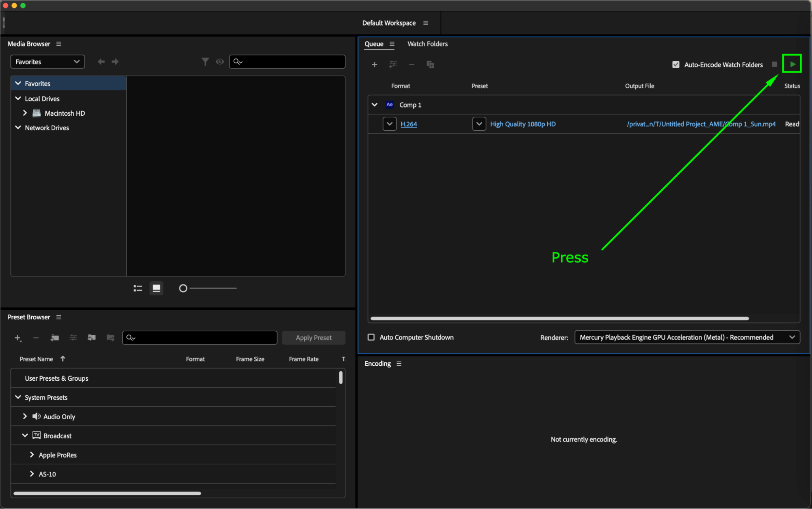This screenshot has height=509, width=812.
Task: Click the Apply Preset button
Action: (314, 338)
